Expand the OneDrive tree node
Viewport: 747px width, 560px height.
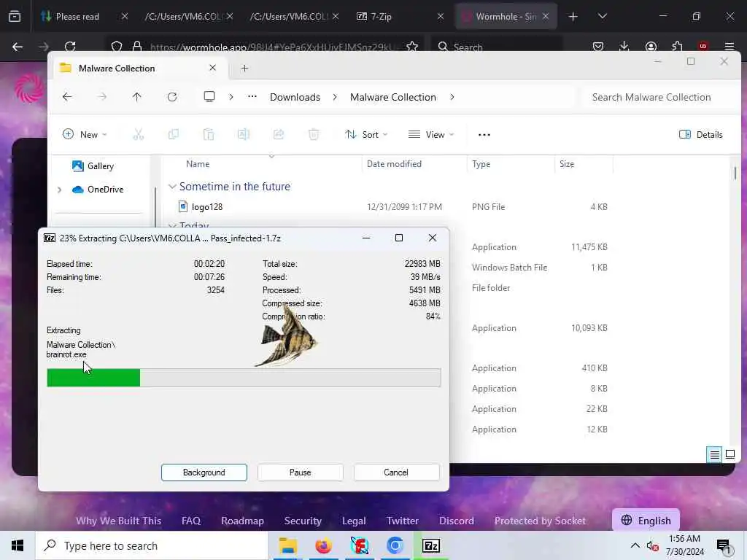point(60,190)
